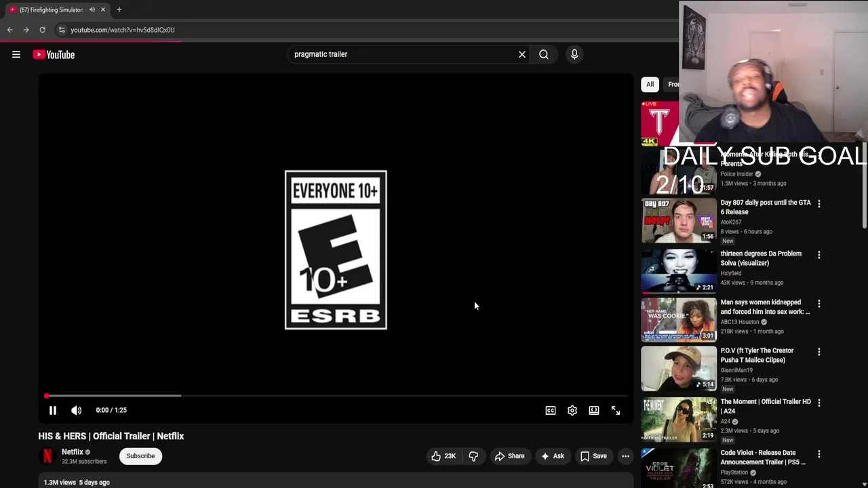Click the HIS & HERS video title
Viewport: 868px width, 488px height.
pyautogui.click(x=111, y=436)
